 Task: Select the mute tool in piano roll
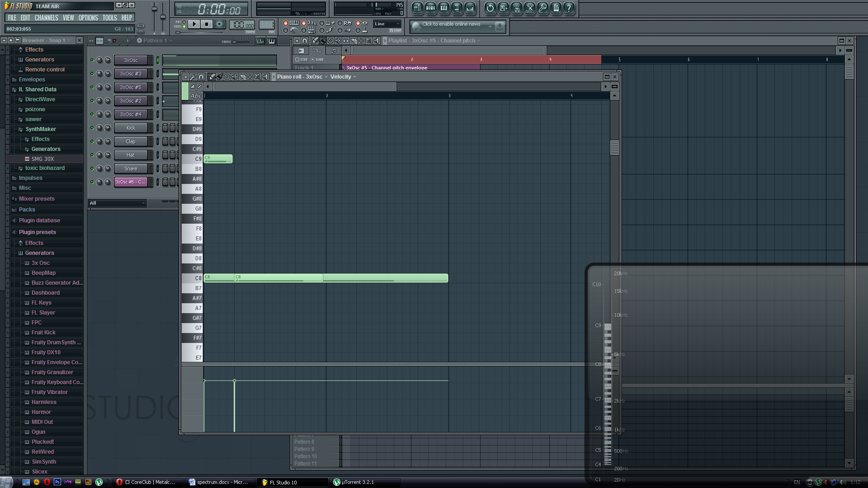point(235,77)
